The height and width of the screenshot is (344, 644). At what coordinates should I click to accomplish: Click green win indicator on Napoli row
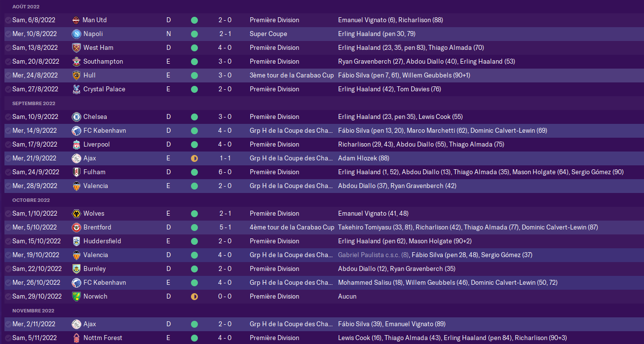click(x=194, y=34)
